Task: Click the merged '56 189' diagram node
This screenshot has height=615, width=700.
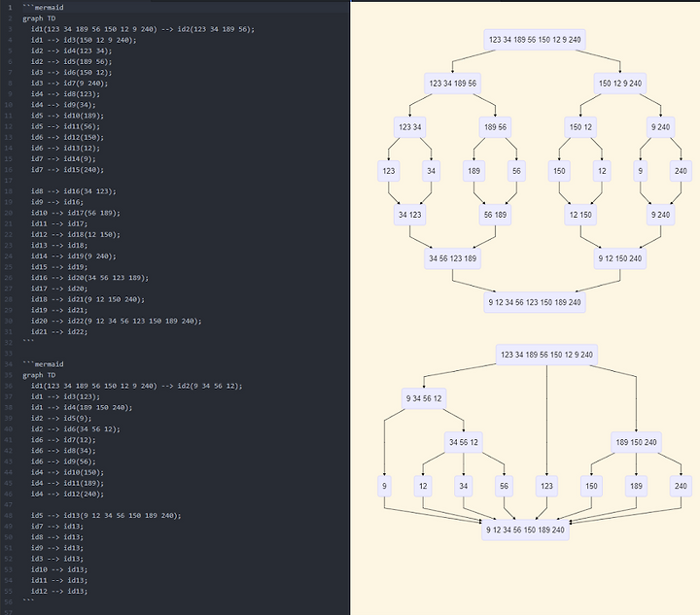Action: pos(495,215)
